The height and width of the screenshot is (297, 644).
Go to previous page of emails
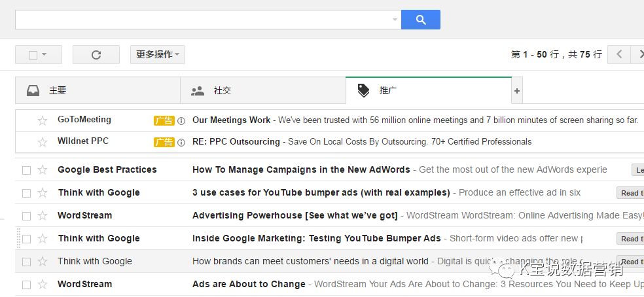coord(618,55)
